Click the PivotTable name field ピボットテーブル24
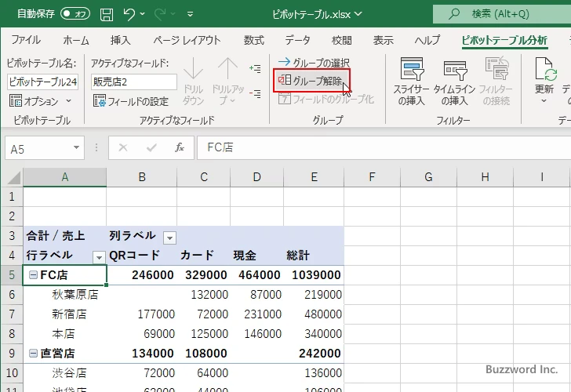The image size is (571, 392). (42, 82)
